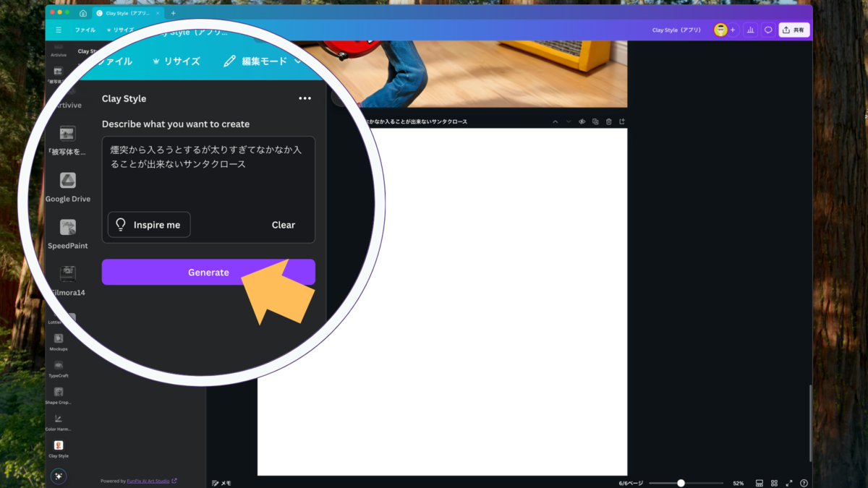Open the SpeedPaint app
This screenshot has width=868, height=488.
[x=68, y=234]
